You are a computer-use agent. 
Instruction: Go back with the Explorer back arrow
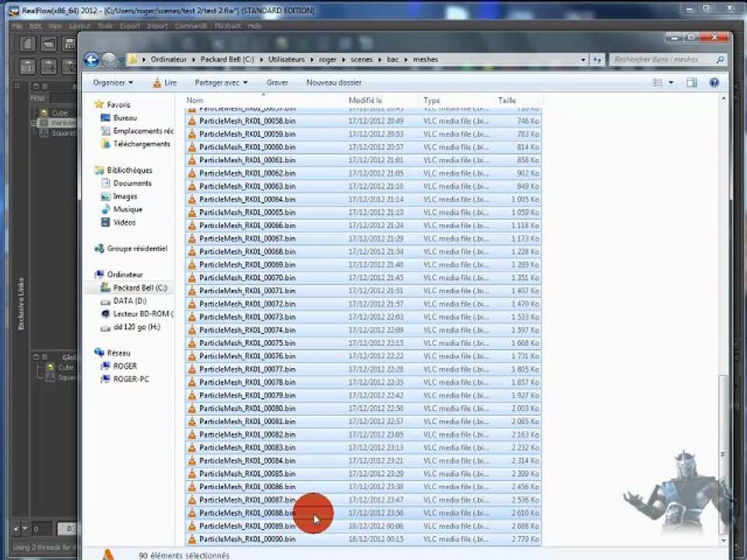(x=92, y=60)
